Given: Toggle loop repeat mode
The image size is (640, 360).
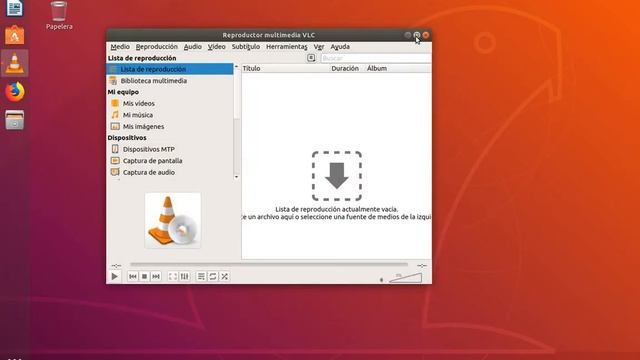Looking at the screenshot, I should [213, 277].
